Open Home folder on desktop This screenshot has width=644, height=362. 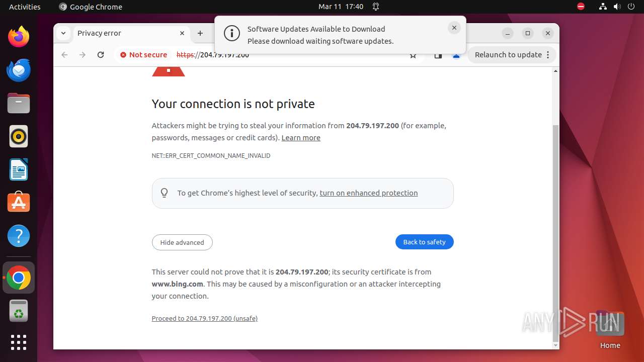[x=610, y=330]
